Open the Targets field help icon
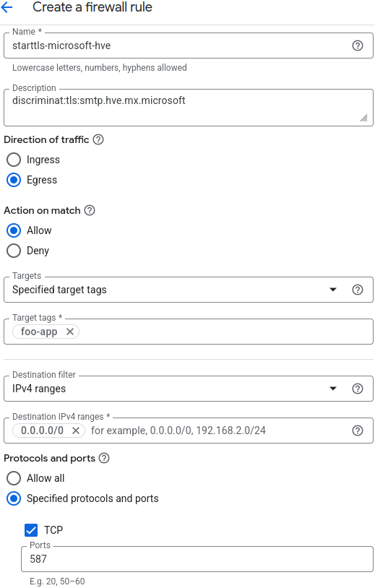Screen dimensions: 375x588 click(358, 290)
